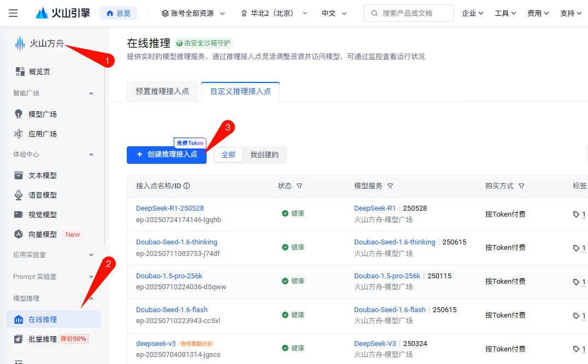This screenshot has width=588, height=364.
Task: Go to 总览 home button
Action: click(118, 13)
